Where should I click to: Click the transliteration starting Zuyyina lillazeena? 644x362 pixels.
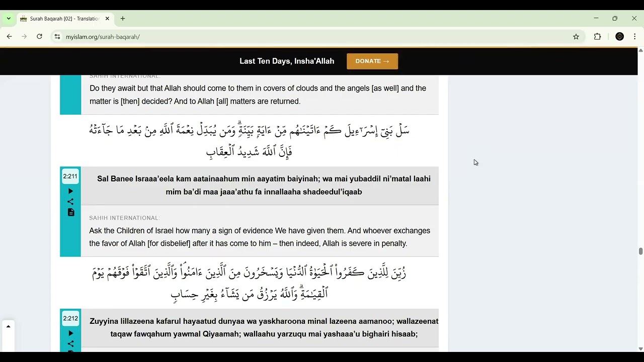[264, 327]
